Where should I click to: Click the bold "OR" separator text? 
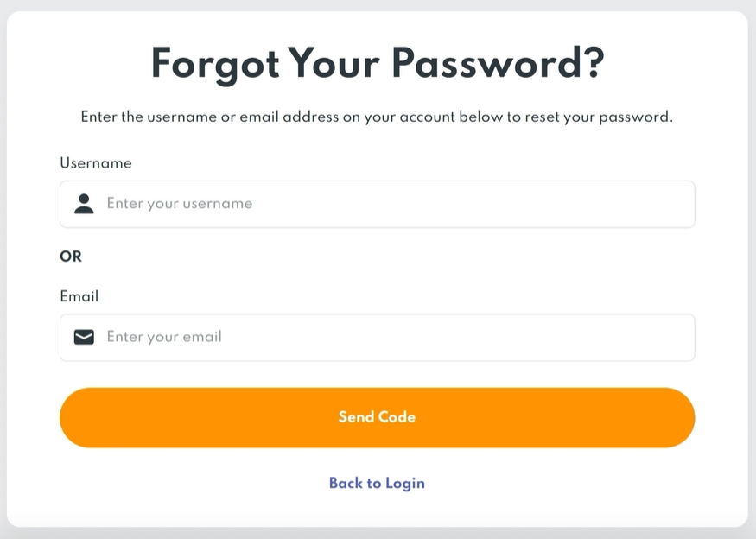[71, 257]
